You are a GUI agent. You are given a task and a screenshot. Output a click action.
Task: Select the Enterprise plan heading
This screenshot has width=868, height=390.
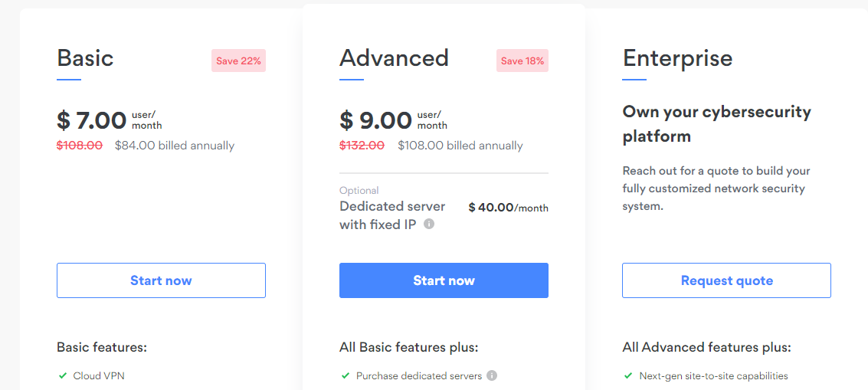coord(677,58)
